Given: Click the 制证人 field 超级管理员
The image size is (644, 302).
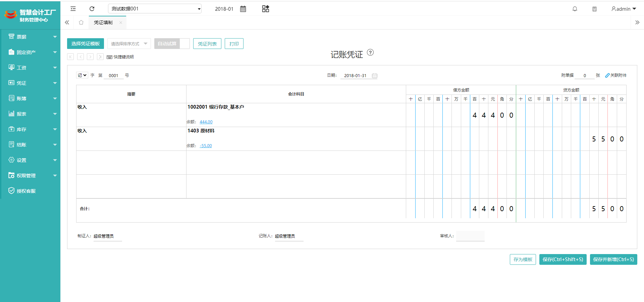Looking at the screenshot, I should (108, 236).
